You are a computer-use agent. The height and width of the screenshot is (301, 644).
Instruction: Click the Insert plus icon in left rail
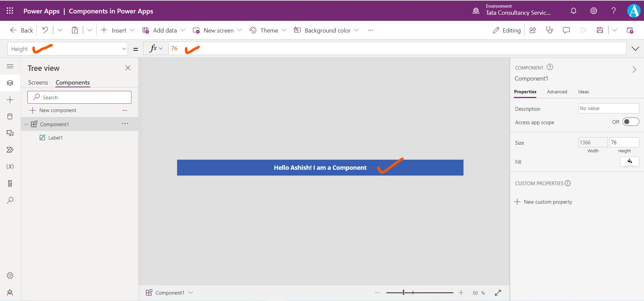click(x=10, y=100)
